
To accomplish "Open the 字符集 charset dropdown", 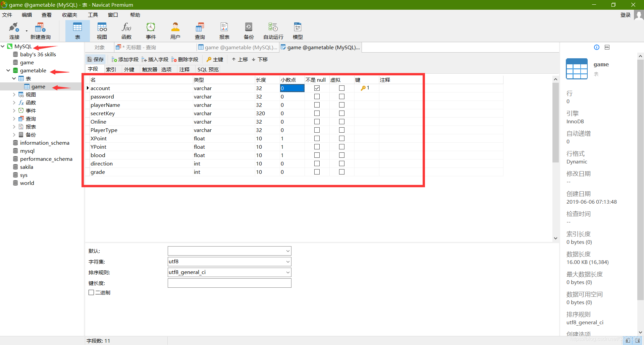I will click(x=288, y=262).
